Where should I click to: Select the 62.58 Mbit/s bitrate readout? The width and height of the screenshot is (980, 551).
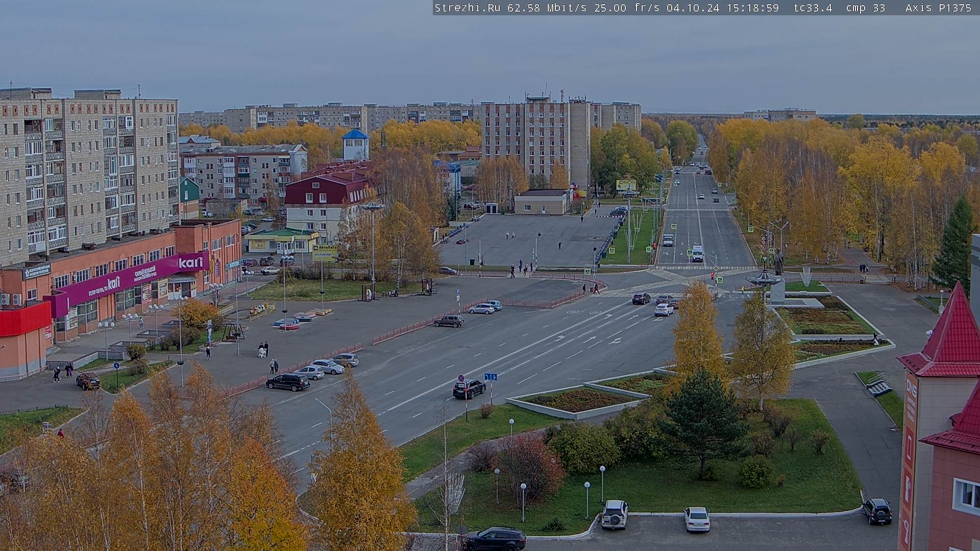click(548, 8)
